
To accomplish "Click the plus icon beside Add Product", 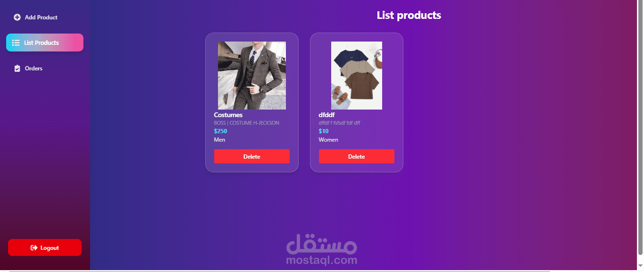I will (17, 17).
